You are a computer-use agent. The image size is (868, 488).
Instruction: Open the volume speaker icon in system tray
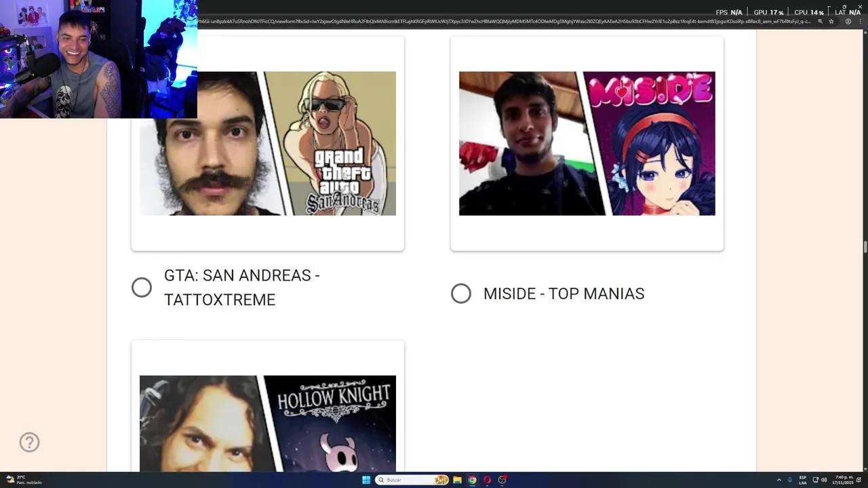[x=824, y=480]
